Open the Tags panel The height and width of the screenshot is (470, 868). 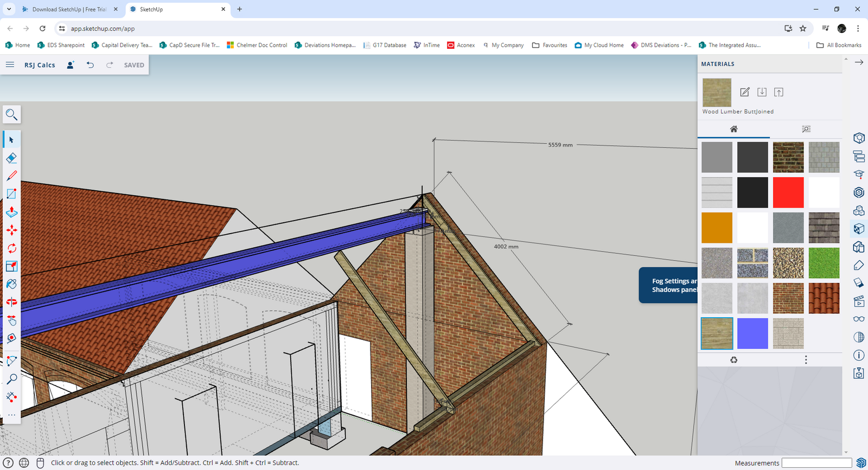point(859,265)
